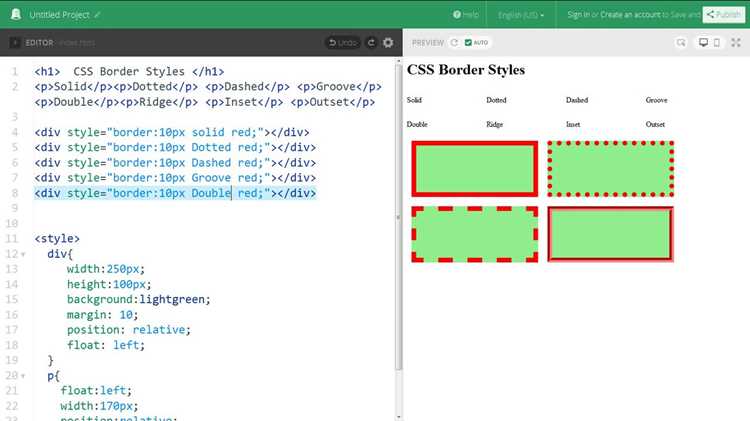750x421 pixels.
Task: Open the preview inspect tool
Action: 681,43
